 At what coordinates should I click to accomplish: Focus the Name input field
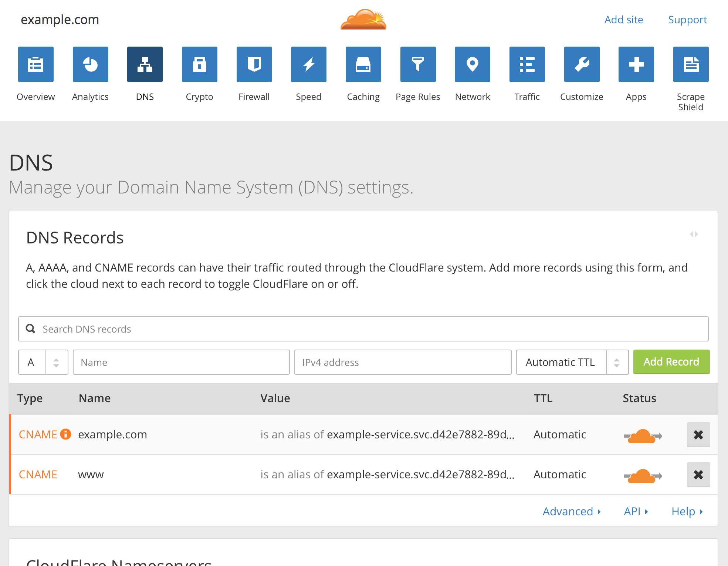pos(181,362)
